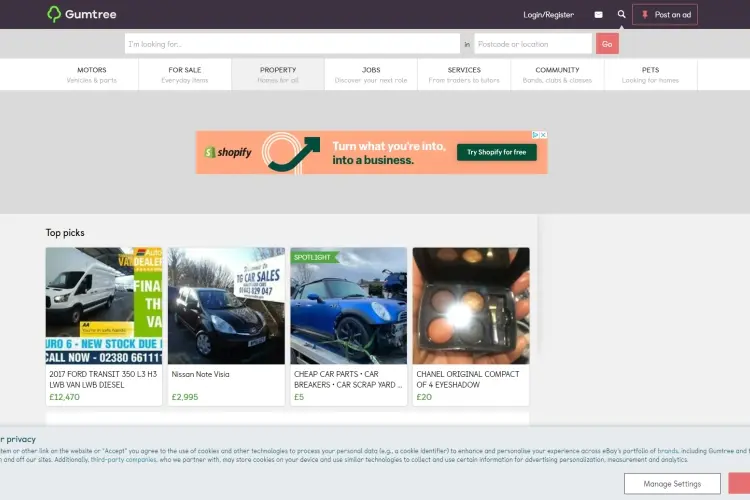Click the red Go search button
The height and width of the screenshot is (500, 750).
point(607,44)
